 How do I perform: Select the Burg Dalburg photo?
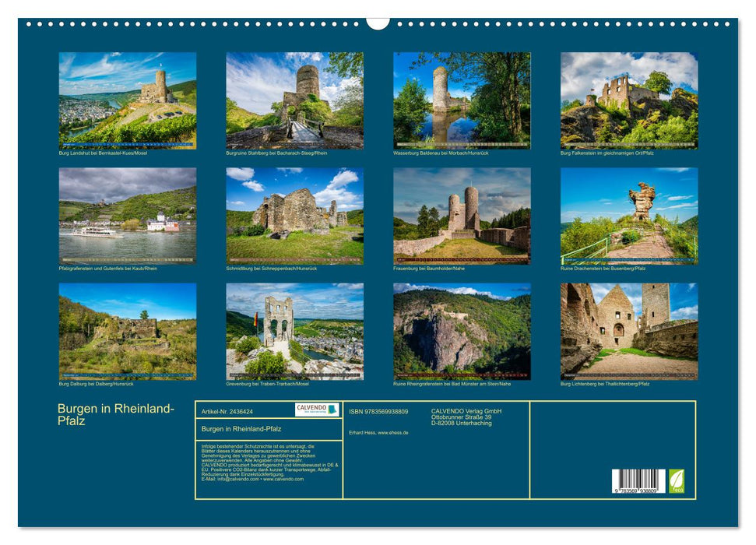127,332
